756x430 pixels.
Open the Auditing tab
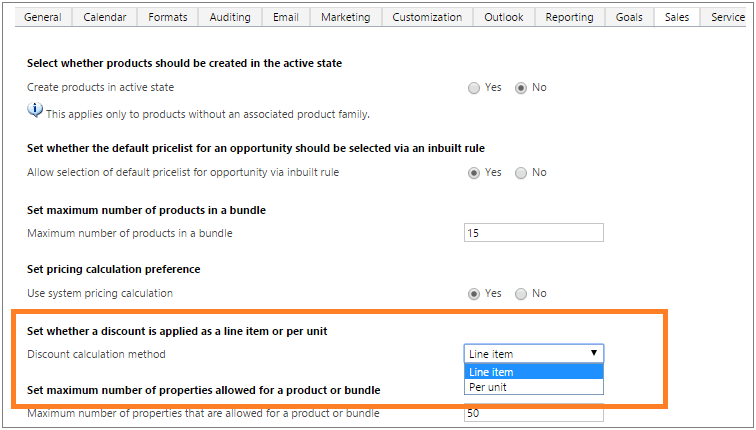tap(230, 17)
